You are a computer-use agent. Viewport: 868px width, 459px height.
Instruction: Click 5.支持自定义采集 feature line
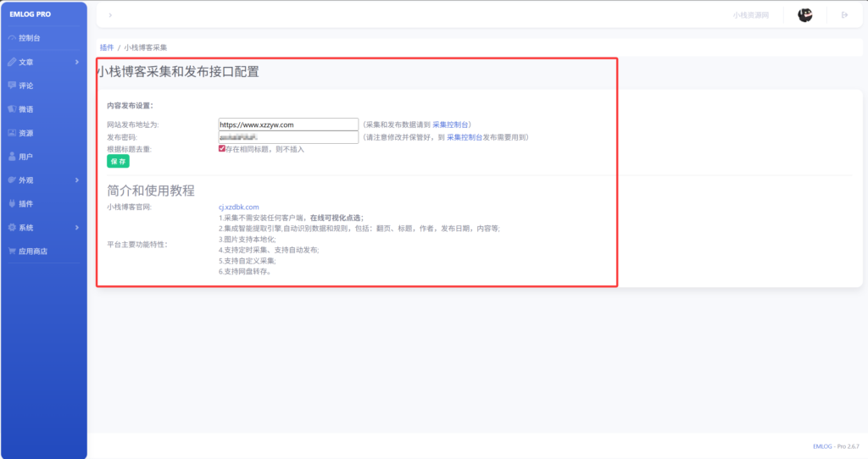pyautogui.click(x=247, y=261)
